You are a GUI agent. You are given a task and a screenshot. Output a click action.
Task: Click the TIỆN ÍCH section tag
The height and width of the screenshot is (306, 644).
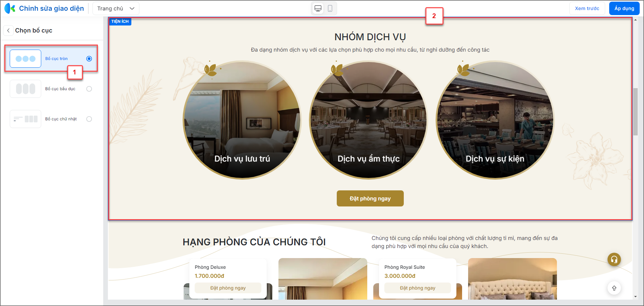click(x=120, y=21)
